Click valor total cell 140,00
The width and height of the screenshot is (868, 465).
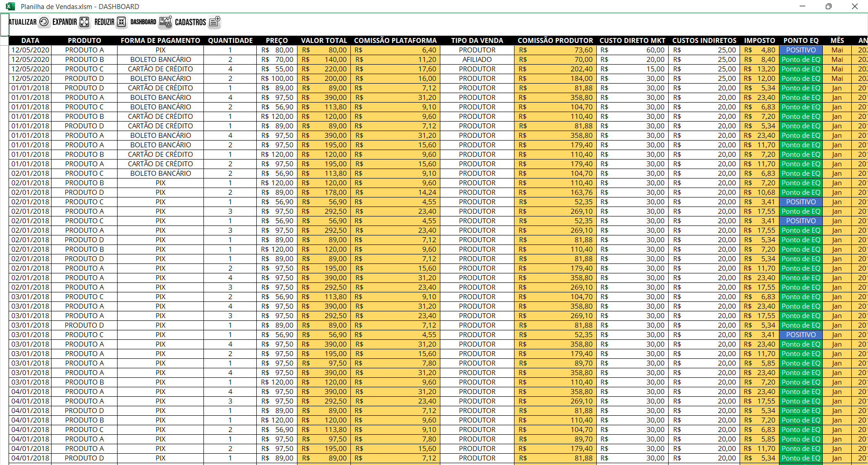[x=324, y=60]
